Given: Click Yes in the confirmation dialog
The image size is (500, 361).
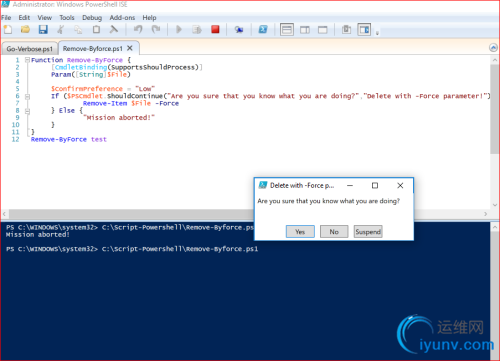Looking at the screenshot, I should (x=300, y=231).
